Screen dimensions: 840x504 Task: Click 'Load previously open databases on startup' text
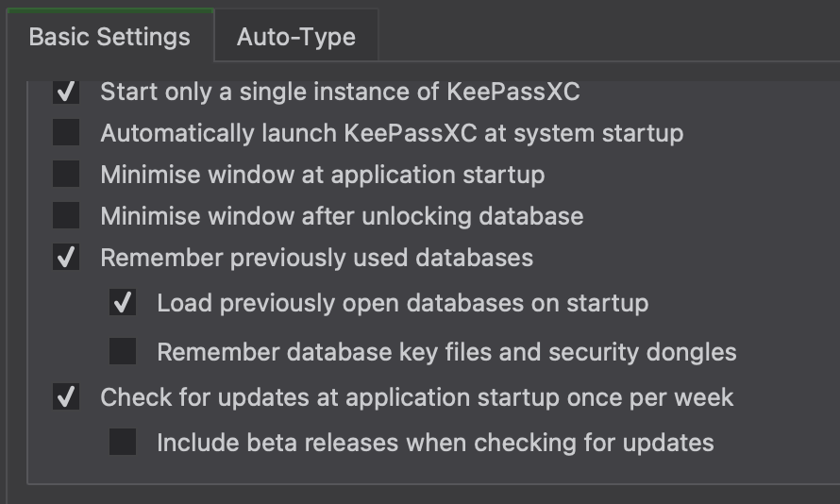(402, 303)
